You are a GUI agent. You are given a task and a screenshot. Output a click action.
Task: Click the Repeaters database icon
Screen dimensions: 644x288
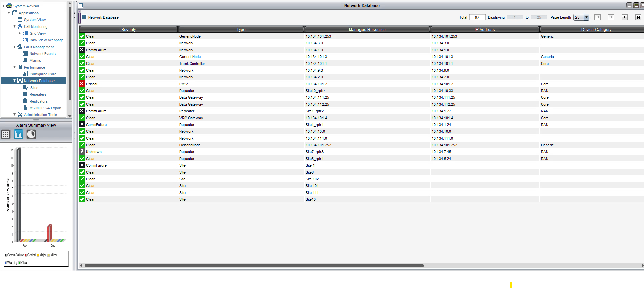pos(25,94)
